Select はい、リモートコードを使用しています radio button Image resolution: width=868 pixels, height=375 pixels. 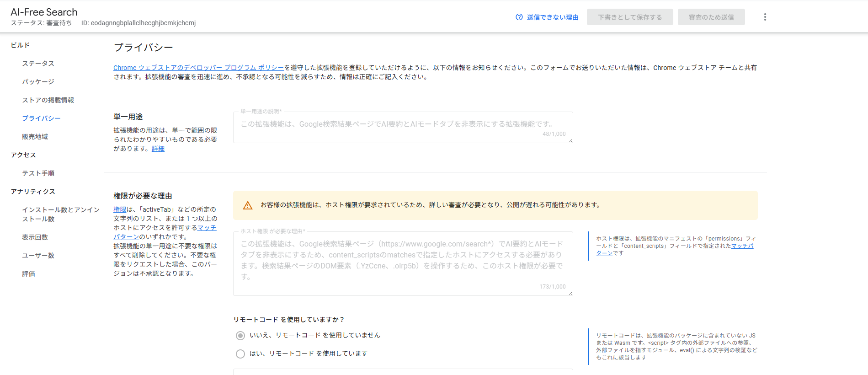click(240, 354)
